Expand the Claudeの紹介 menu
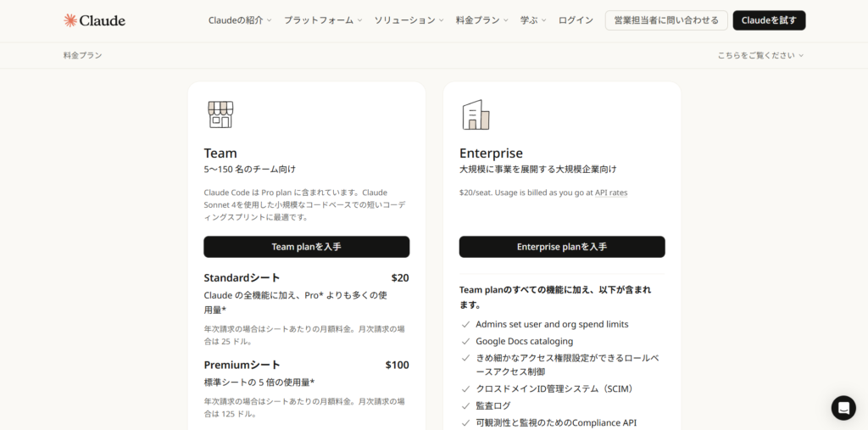This screenshot has width=868, height=430. pyautogui.click(x=240, y=20)
